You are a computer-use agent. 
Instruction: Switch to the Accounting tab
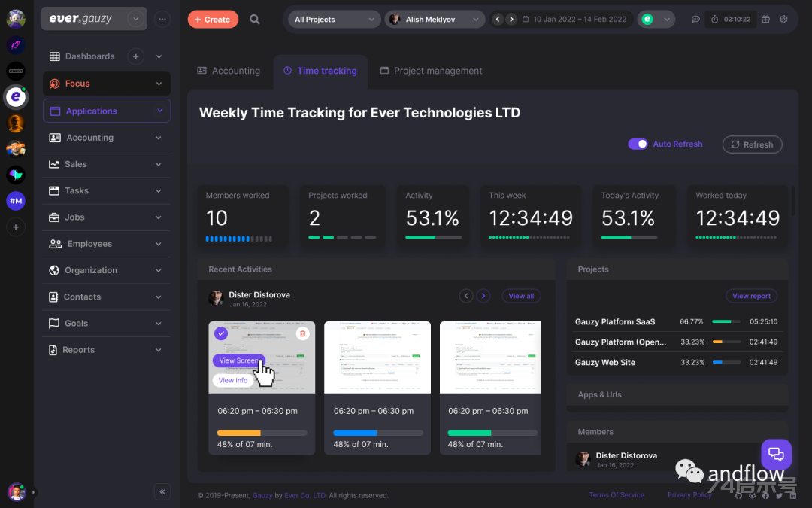click(x=229, y=71)
